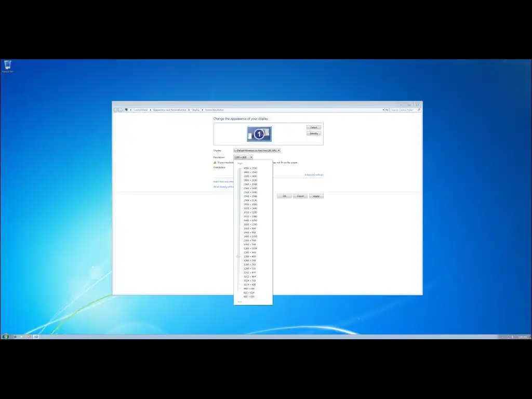Select 1440 × 900 resolution
The width and height of the screenshot is (532, 399).
pos(250,233)
